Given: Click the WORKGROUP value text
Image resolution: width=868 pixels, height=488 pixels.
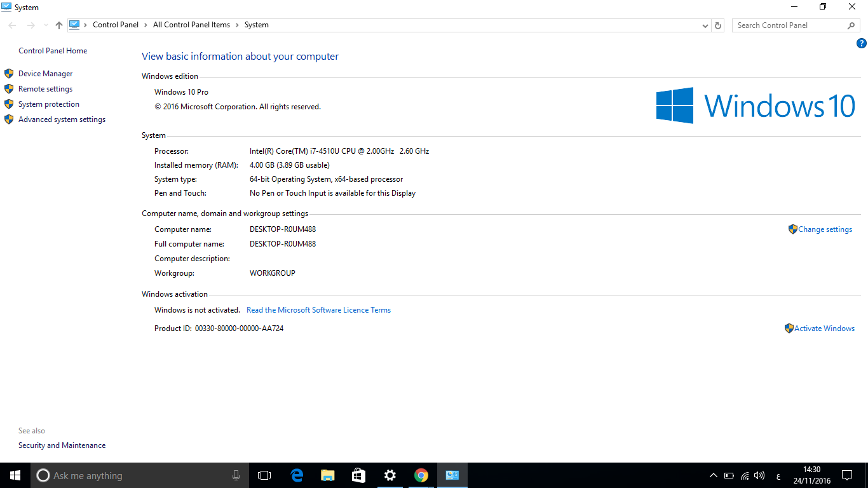Looking at the screenshot, I should point(273,273).
